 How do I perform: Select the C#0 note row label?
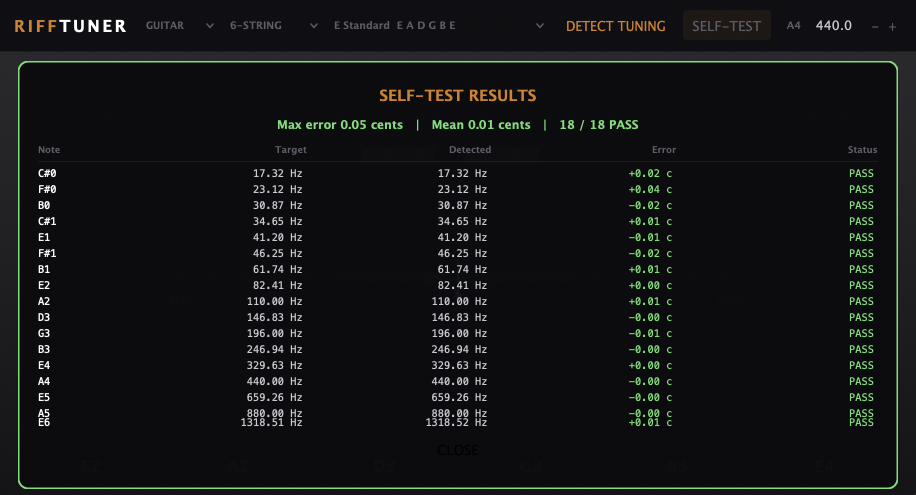point(47,174)
